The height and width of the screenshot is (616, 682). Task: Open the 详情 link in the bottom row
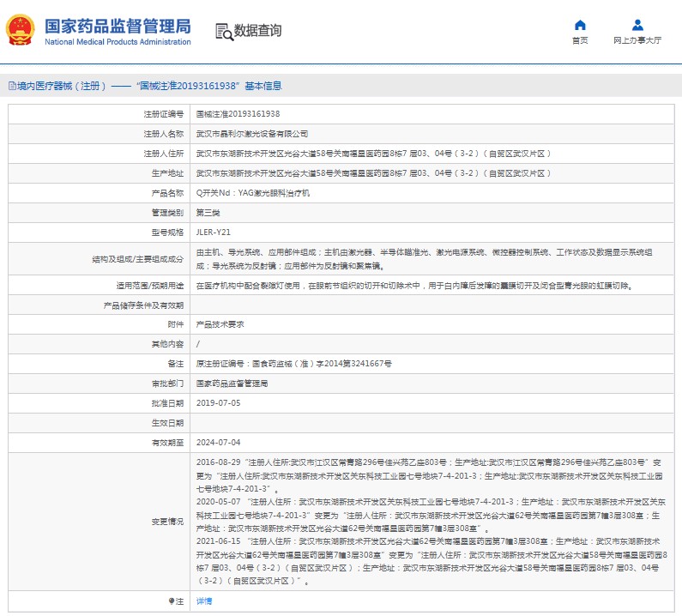coord(203,601)
